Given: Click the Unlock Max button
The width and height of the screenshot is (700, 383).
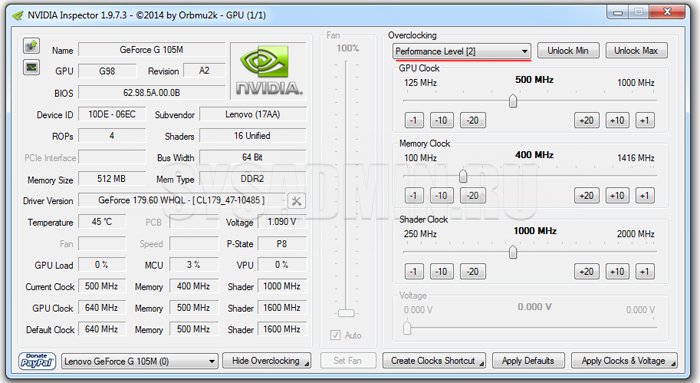Looking at the screenshot, I should click(636, 51).
